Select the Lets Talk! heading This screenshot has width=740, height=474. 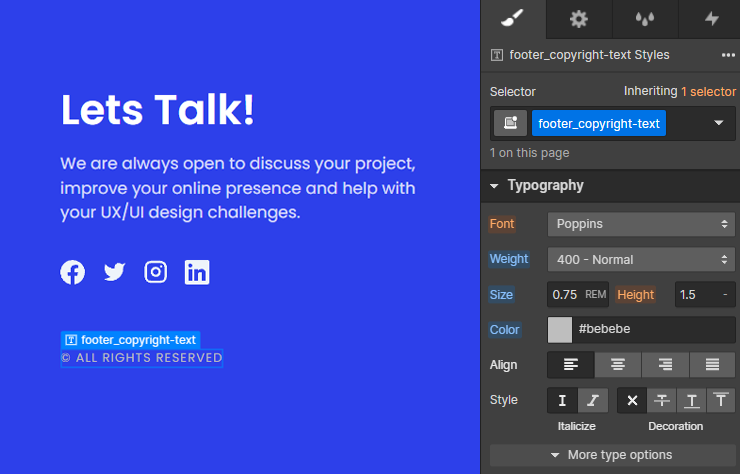click(158, 110)
